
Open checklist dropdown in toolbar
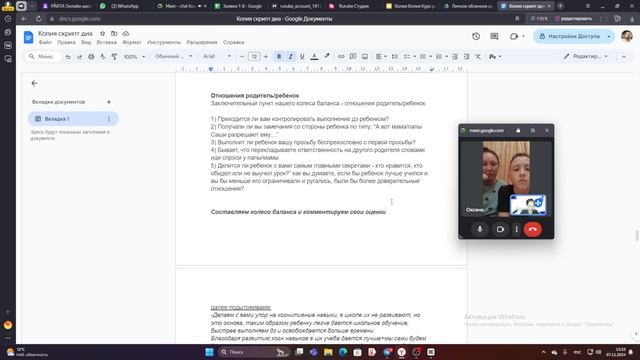coord(409,56)
